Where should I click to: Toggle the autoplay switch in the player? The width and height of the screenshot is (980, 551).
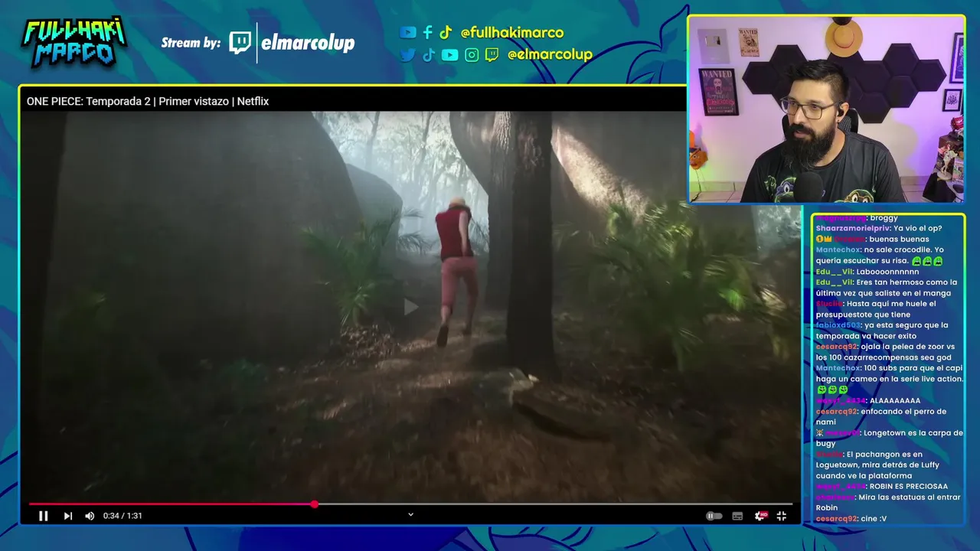[x=714, y=516]
